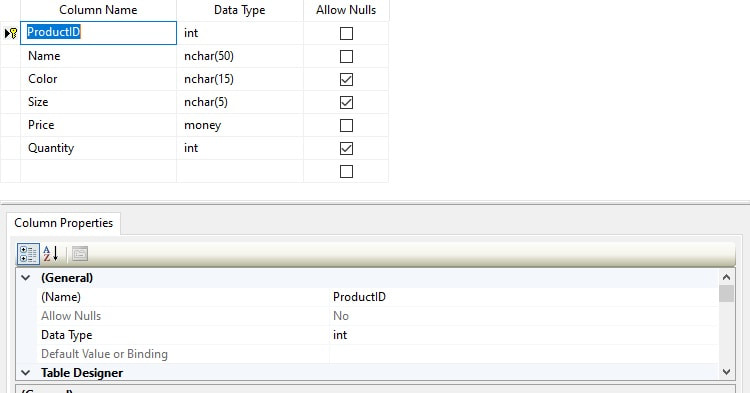
Task: Click the properties grid scrollbar thumb
Action: pyautogui.click(x=726, y=294)
